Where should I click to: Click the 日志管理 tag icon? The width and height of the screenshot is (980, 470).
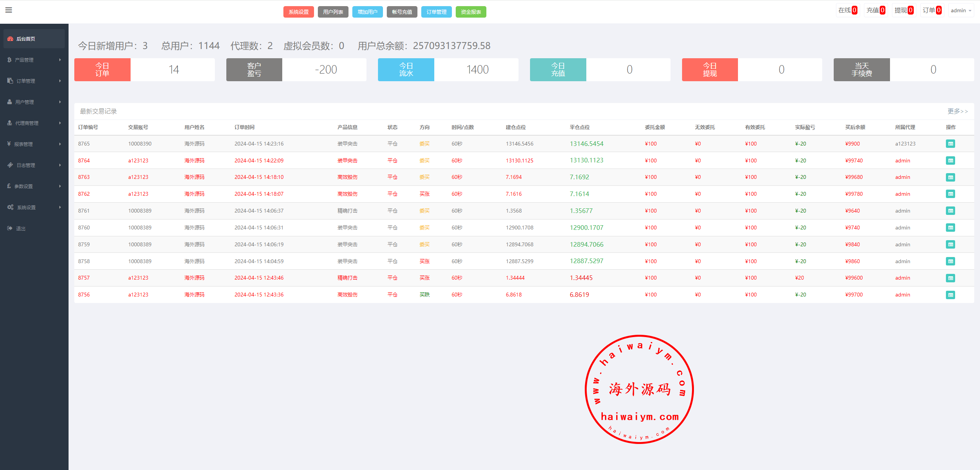point(10,165)
